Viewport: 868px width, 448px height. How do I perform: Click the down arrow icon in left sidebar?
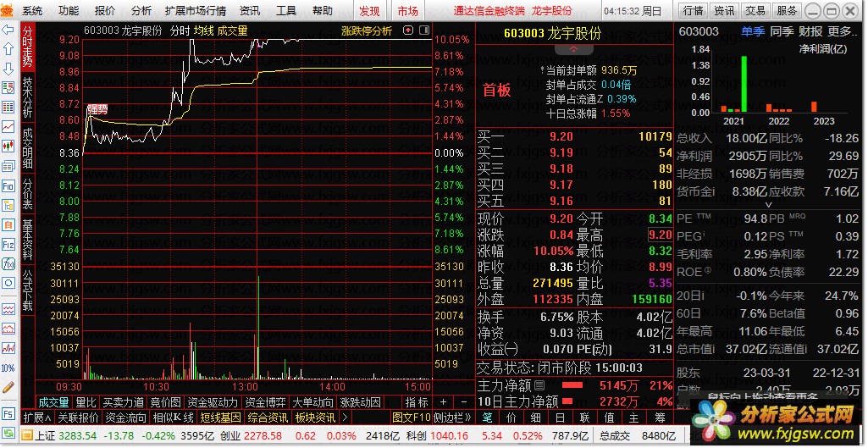(x=8, y=69)
